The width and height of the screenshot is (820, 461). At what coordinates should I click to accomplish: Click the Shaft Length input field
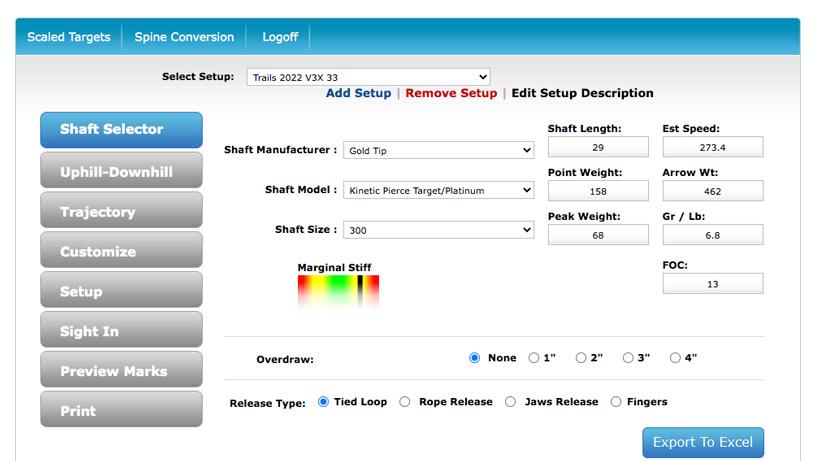point(598,147)
